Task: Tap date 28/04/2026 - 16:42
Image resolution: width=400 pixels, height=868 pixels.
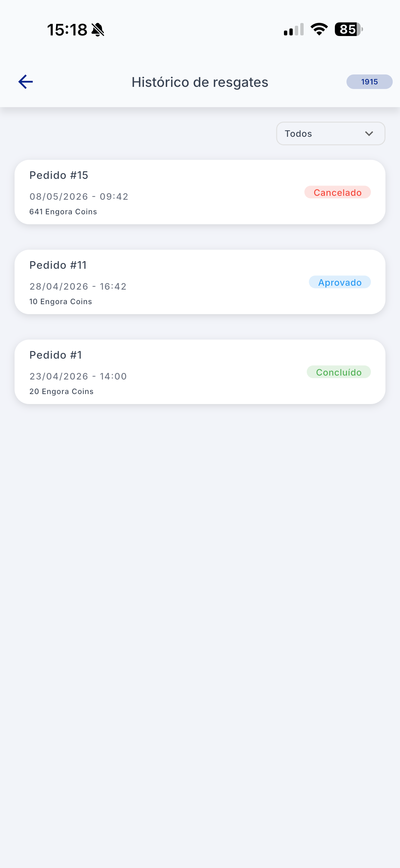Action: (78, 286)
